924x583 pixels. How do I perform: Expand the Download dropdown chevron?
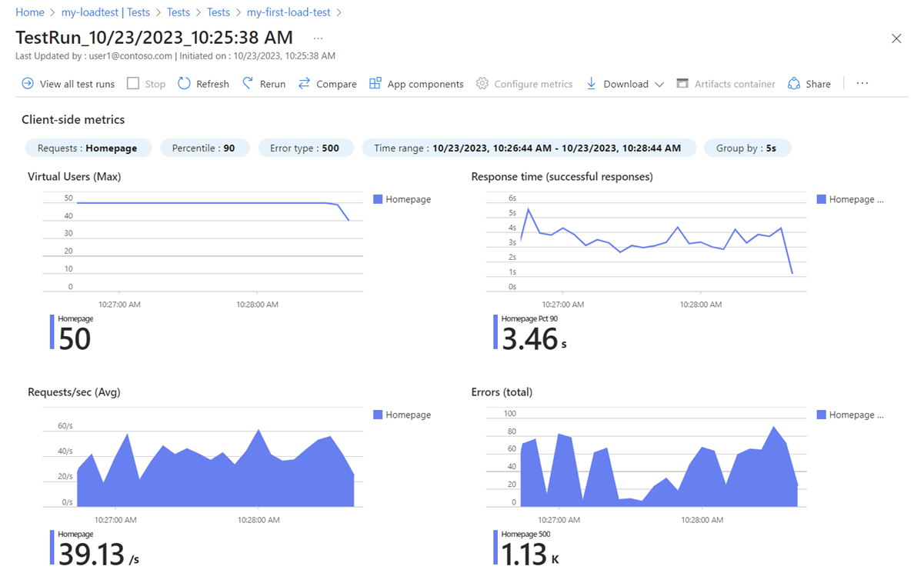click(659, 85)
